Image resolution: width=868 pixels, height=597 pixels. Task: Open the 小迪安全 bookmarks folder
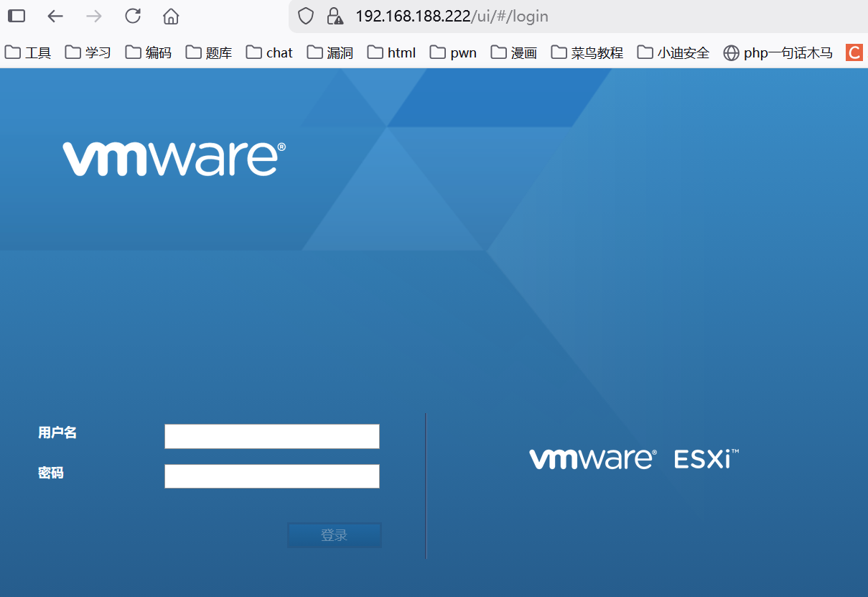coord(673,52)
